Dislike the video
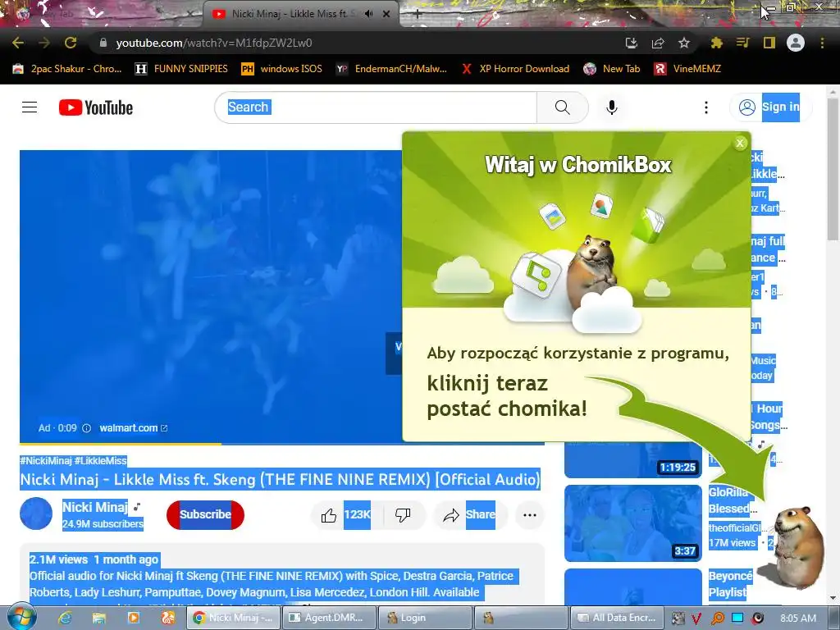The height and width of the screenshot is (630, 840). pyautogui.click(x=403, y=515)
